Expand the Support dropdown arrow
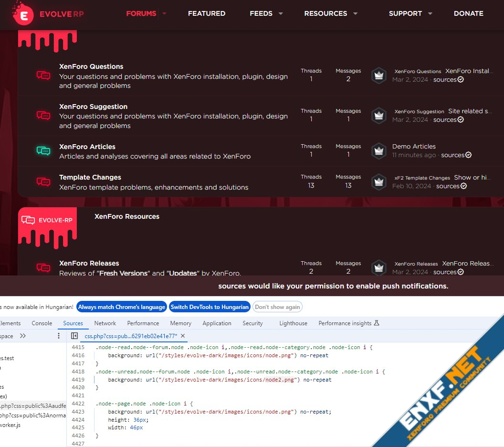This screenshot has width=504, height=447. point(430,13)
